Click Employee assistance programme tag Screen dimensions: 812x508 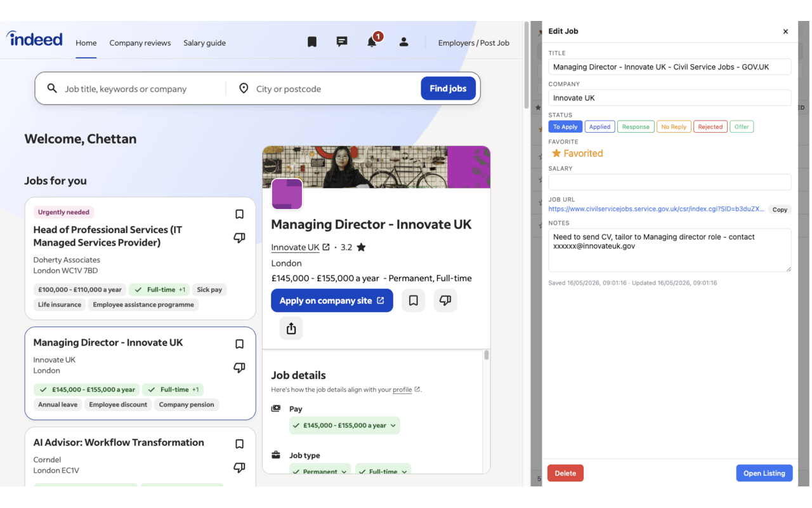pyautogui.click(x=143, y=305)
